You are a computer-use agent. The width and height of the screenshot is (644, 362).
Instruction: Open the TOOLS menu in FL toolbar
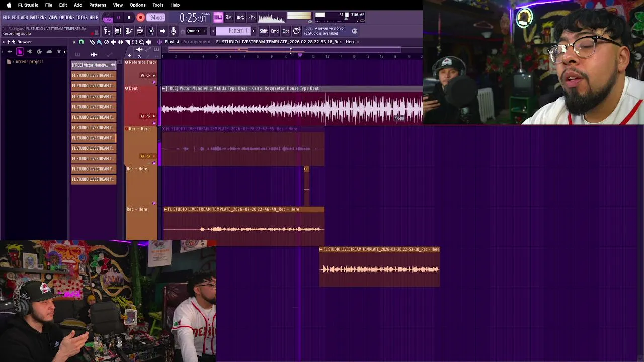[x=82, y=17]
